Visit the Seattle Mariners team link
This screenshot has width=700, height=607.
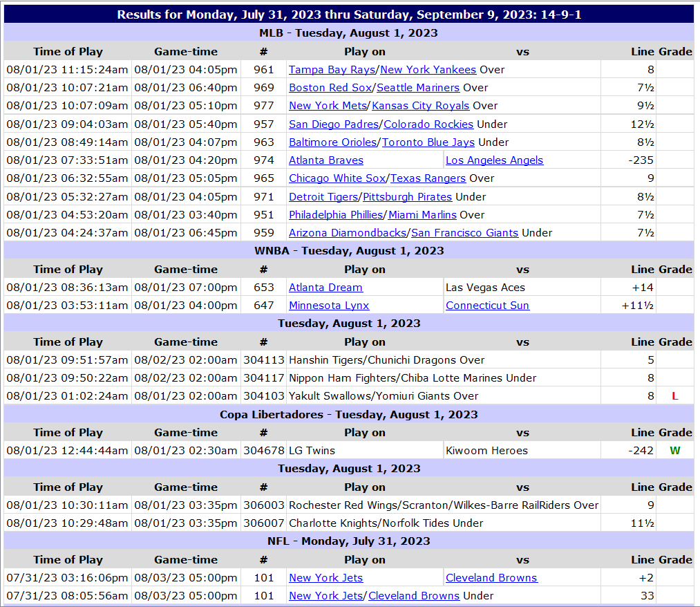coord(418,88)
